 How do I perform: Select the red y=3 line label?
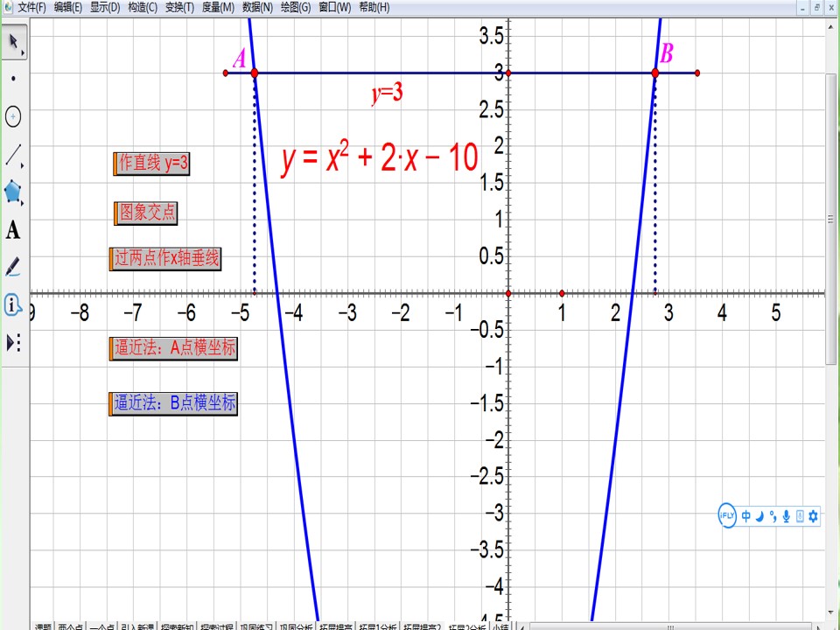(x=387, y=94)
